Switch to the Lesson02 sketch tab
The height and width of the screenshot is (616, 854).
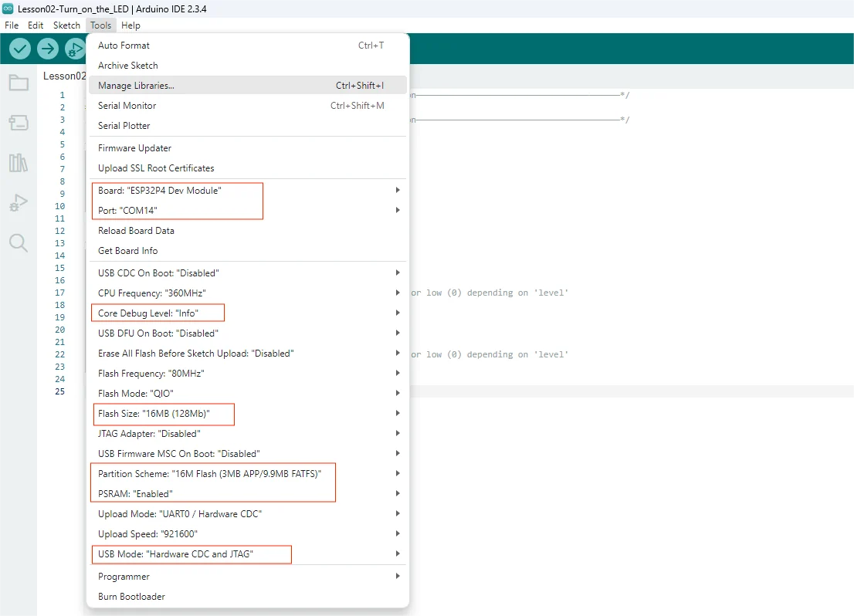tap(64, 76)
